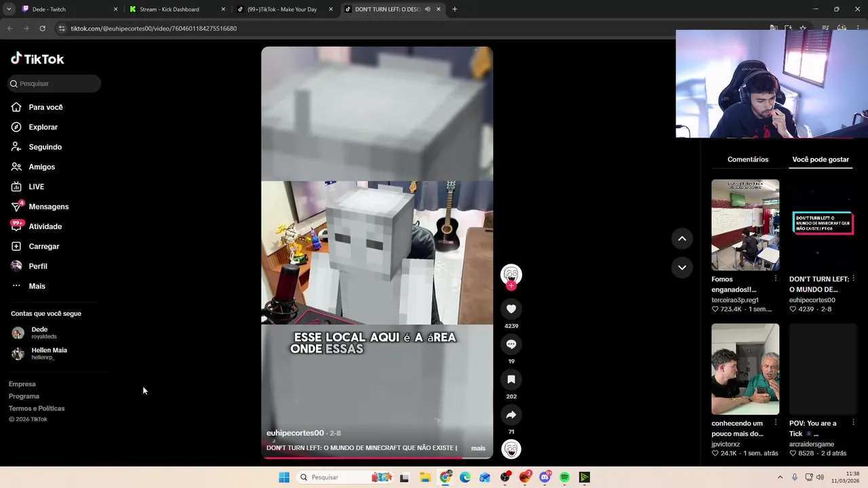Switch to TikTok - Make Your Day tab
The height and width of the screenshot is (488, 868).
(x=283, y=9)
